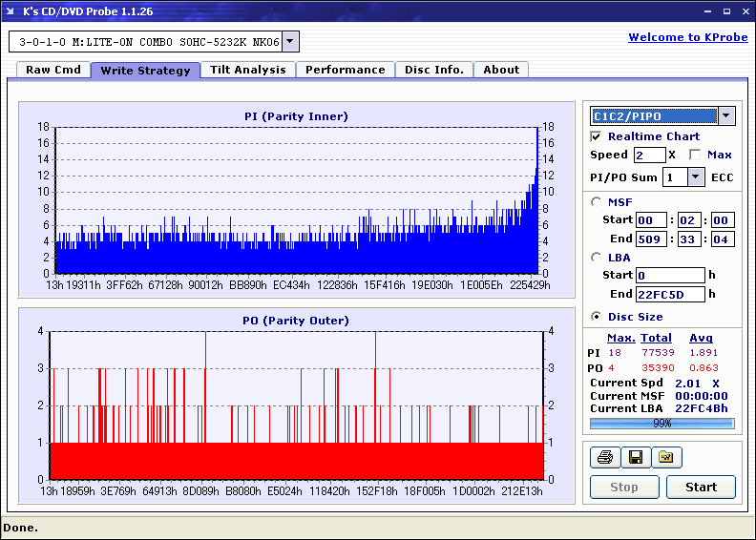This screenshot has height=540, width=756.
Task: Open the LITE-ON drive selection dropdown
Action: coord(291,42)
